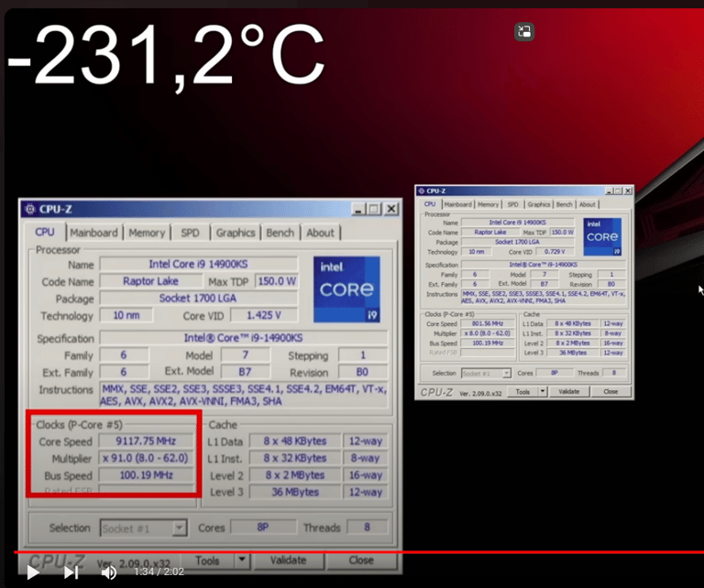Image resolution: width=704 pixels, height=588 pixels.
Task: Click Core Speed 801.56 MHz in small CPU-Z
Action: 488,323
